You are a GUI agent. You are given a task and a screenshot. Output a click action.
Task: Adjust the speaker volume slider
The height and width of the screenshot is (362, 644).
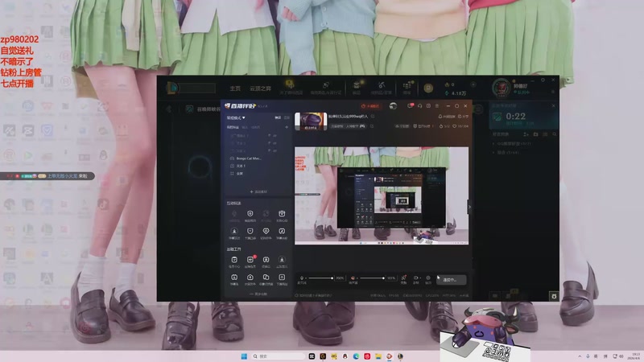[x=372, y=278]
